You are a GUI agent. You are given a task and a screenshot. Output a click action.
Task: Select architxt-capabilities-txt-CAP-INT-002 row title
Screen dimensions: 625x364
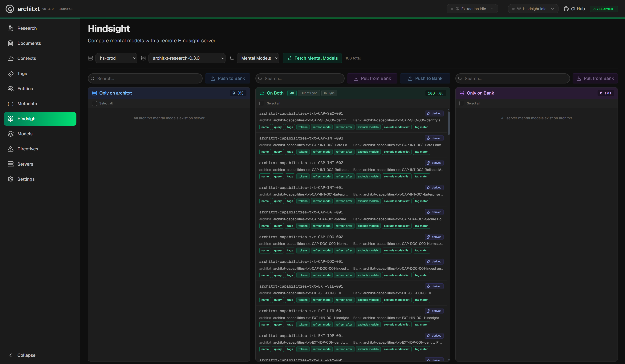[x=301, y=163]
